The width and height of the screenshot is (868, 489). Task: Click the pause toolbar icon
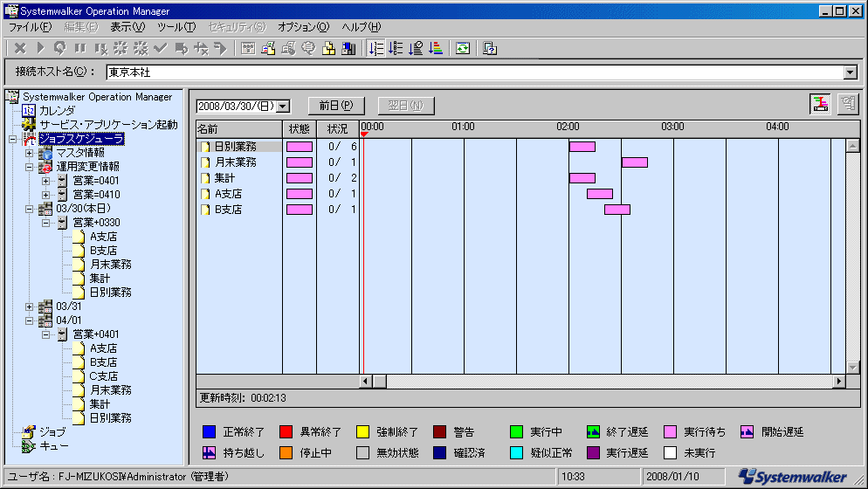click(x=80, y=49)
